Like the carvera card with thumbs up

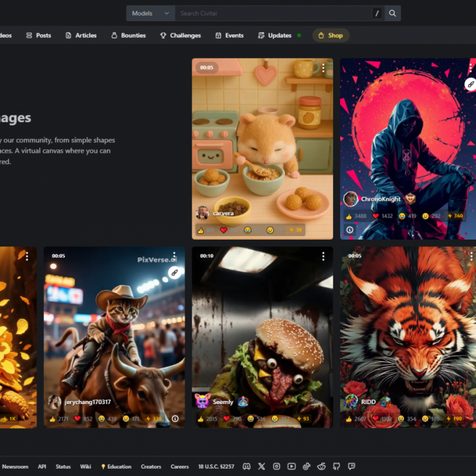click(206, 230)
